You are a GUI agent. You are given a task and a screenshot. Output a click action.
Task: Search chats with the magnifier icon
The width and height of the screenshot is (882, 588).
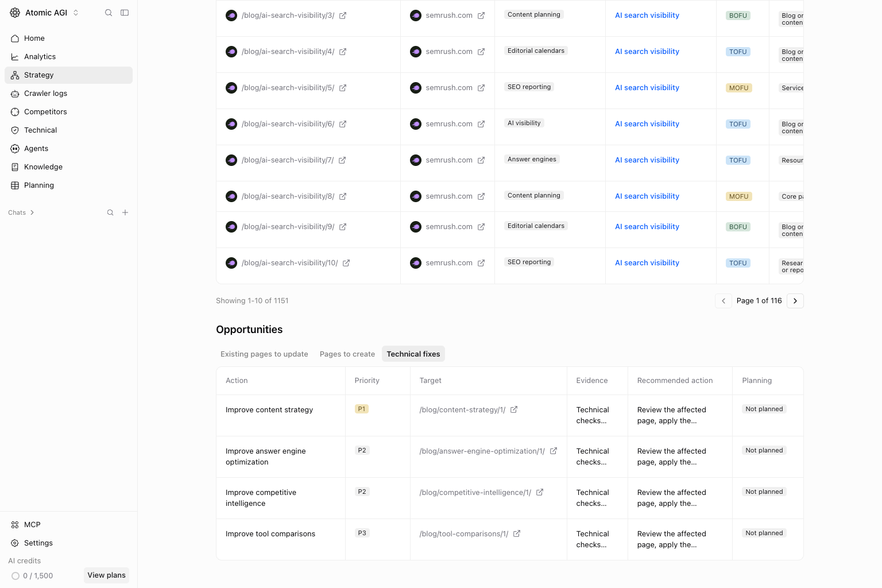(x=110, y=212)
